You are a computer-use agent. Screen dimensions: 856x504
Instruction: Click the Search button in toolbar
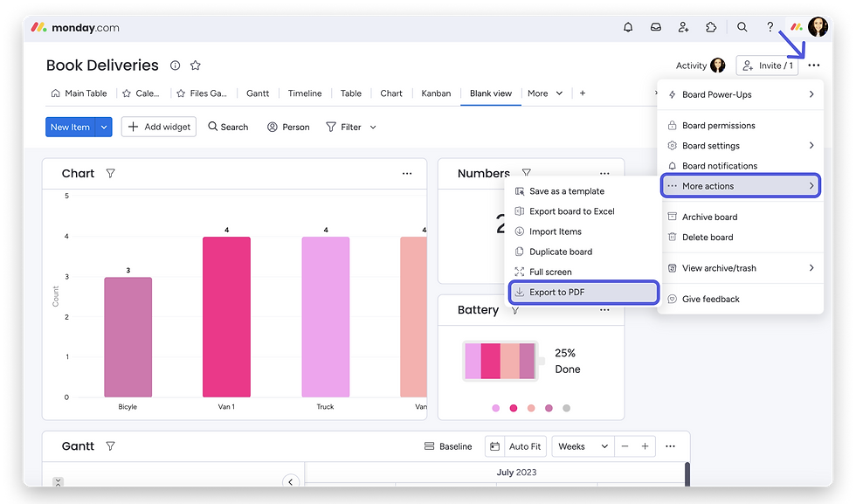[228, 128]
